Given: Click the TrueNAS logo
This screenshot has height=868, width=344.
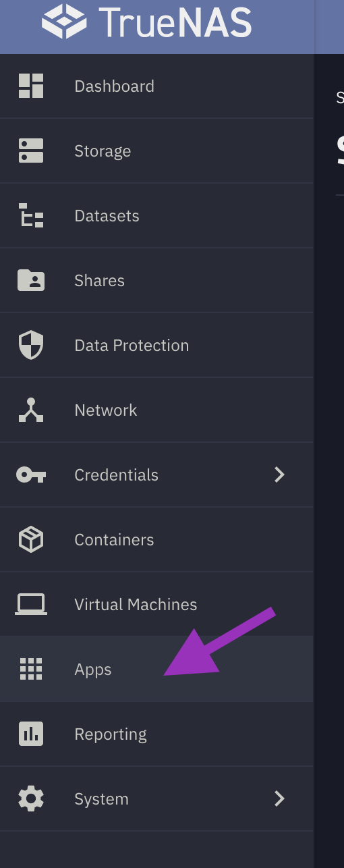Looking at the screenshot, I should [x=146, y=21].
